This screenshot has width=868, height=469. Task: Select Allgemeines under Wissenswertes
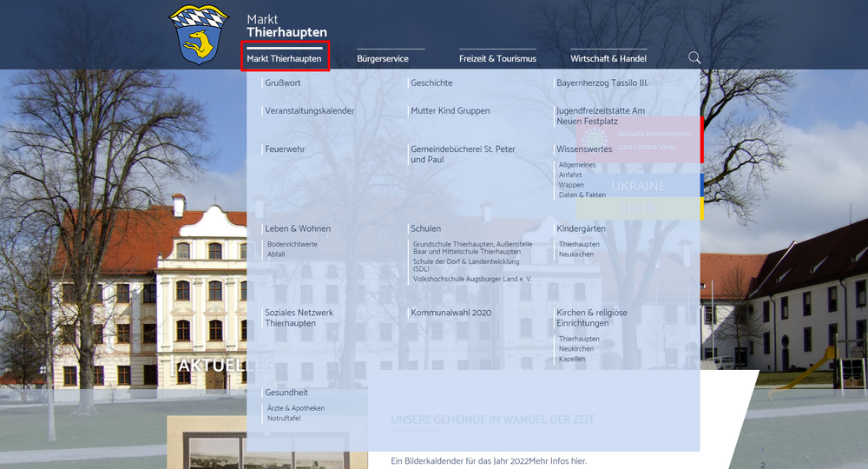coord(577,164)
